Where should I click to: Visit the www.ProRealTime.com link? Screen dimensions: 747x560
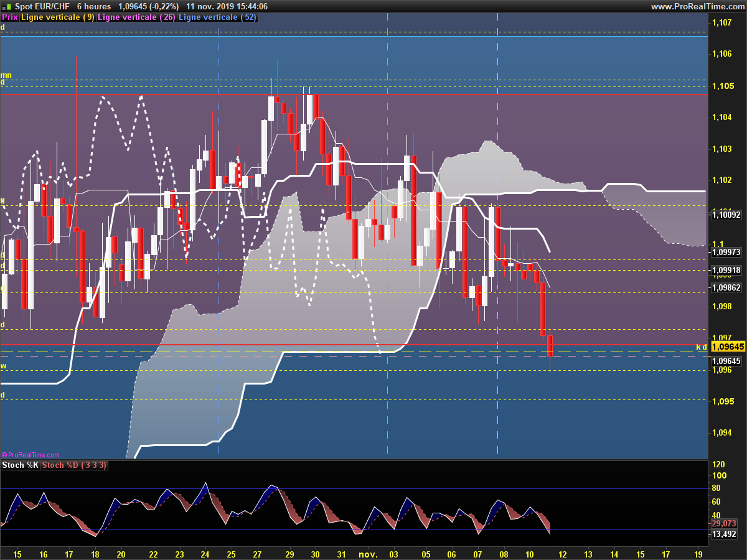[697, 6]
